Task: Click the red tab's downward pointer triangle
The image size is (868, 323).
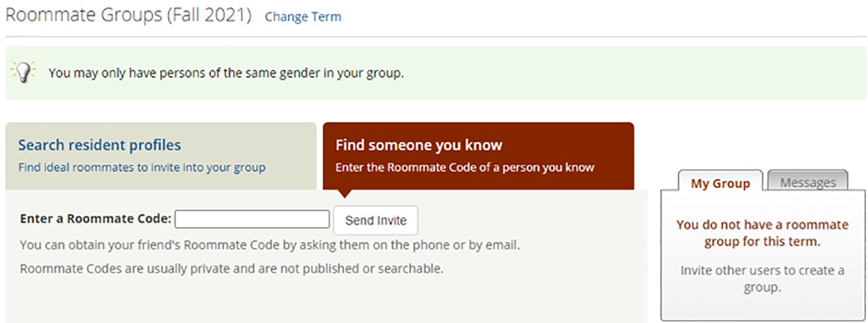Action: pos(346,194)
